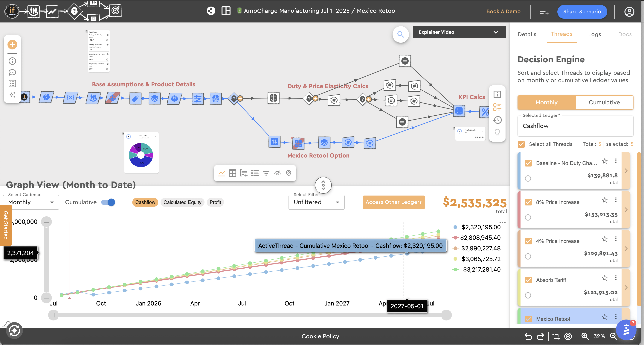Open the Select Filter Unfiltered dropdown
644x345 pixels.
pos(316,202)
